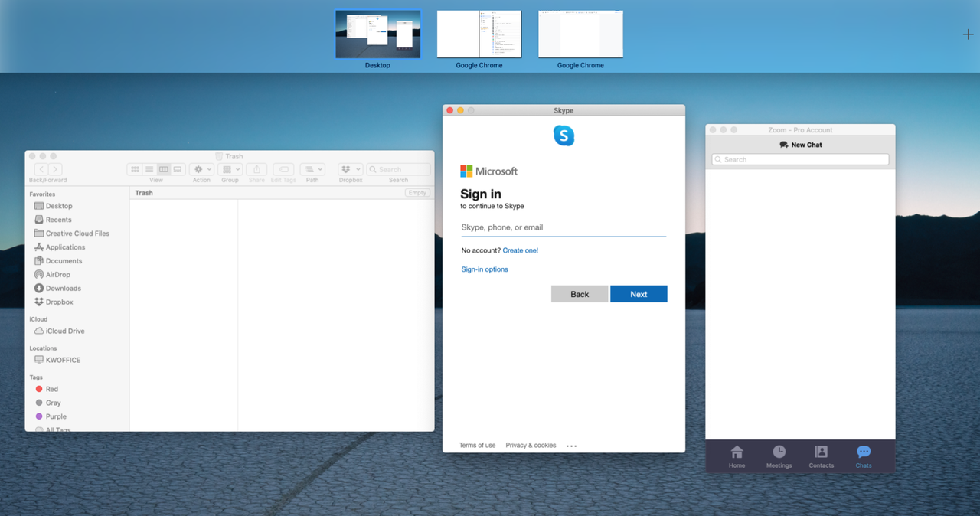Switch to the Zoom Contacts tab

pos(821,456)
